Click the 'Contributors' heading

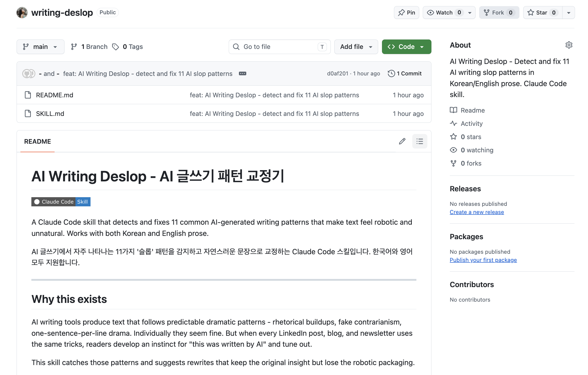click(472, 285)
